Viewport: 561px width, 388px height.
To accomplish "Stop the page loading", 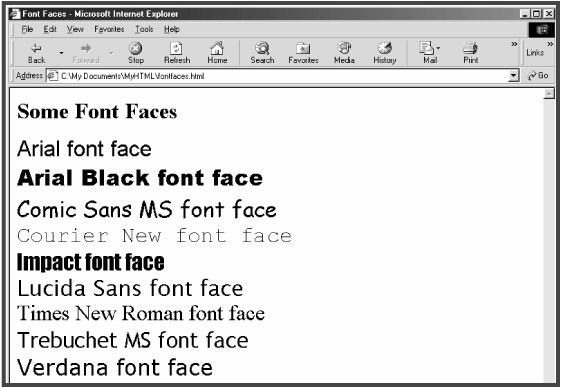I will [x=136, y=53].
